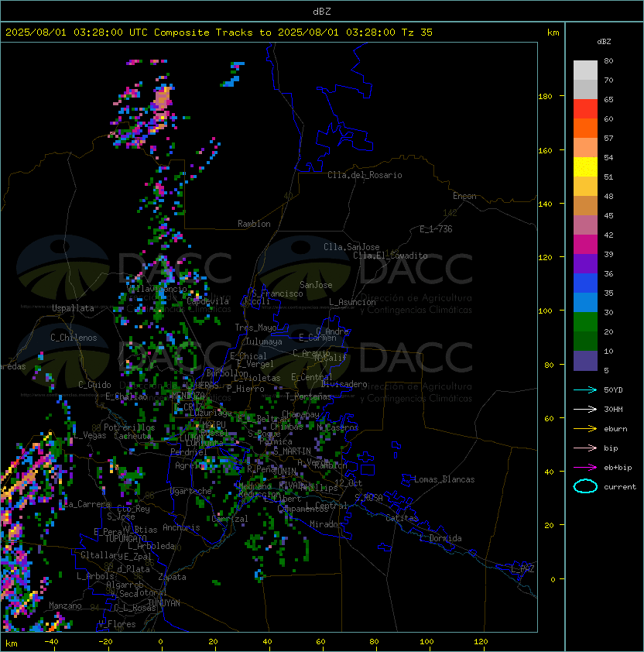Screen dimensions: 644x652
Task: Click the 'La_Carrera' map label
Action: pos(87,504)
